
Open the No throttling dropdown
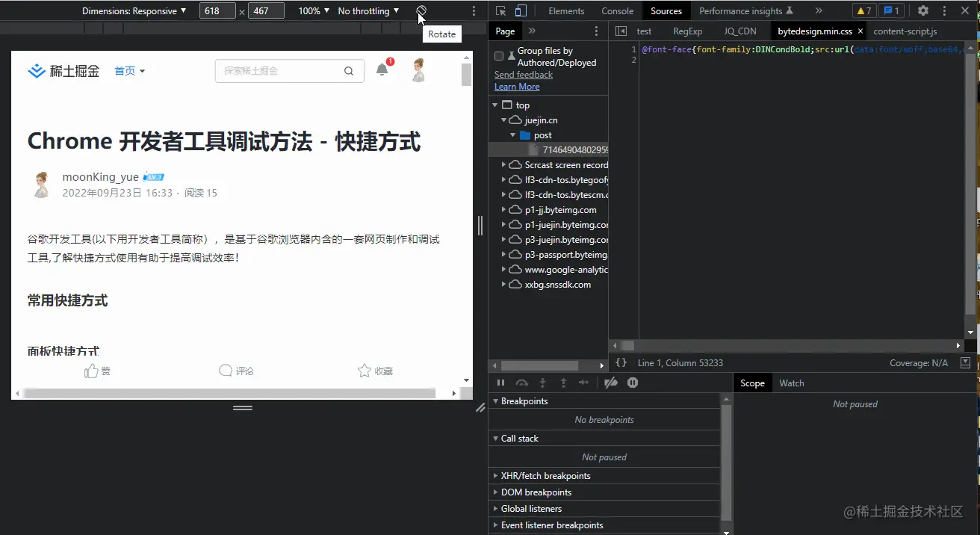pyautogui.click(x=368, y=11)
